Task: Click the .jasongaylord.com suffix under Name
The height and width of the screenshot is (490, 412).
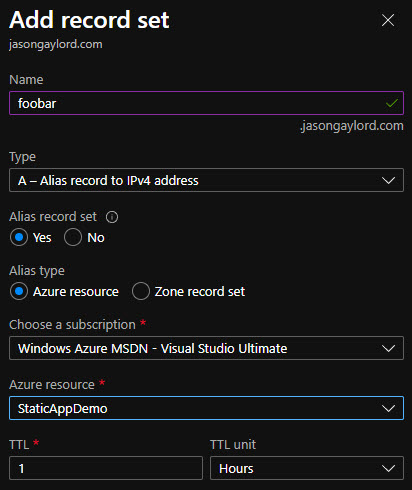Action: coord(352,126)
